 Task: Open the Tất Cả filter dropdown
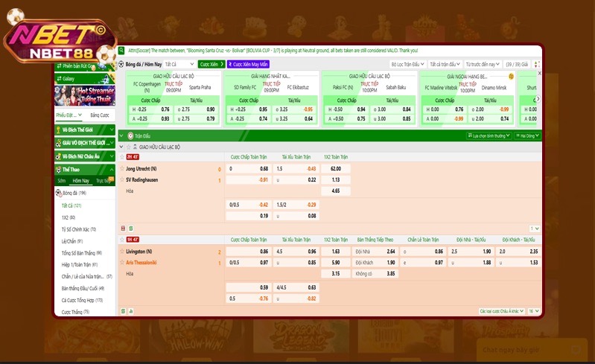[179, 65]
